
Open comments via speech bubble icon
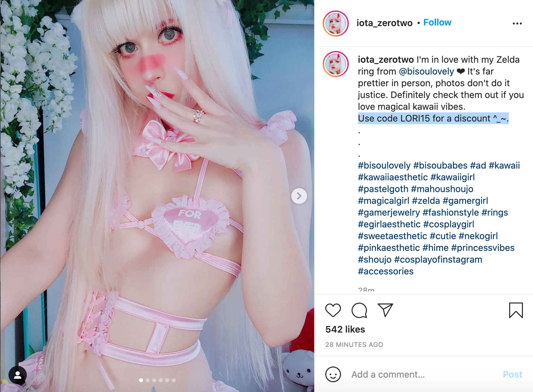[x=359, y=310]
